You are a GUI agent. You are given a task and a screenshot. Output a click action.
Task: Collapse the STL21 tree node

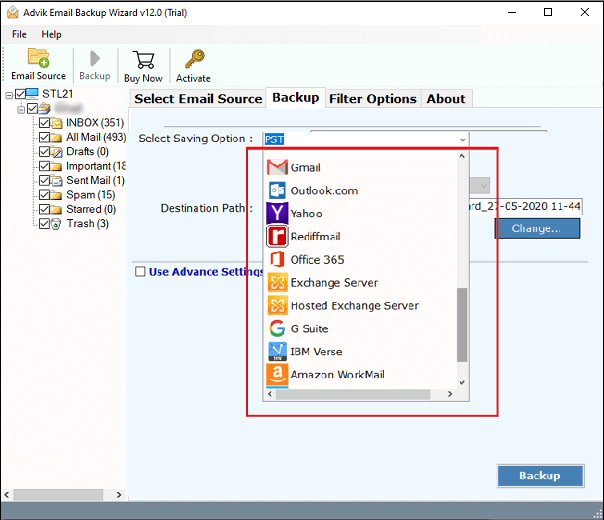pos(9,95)
